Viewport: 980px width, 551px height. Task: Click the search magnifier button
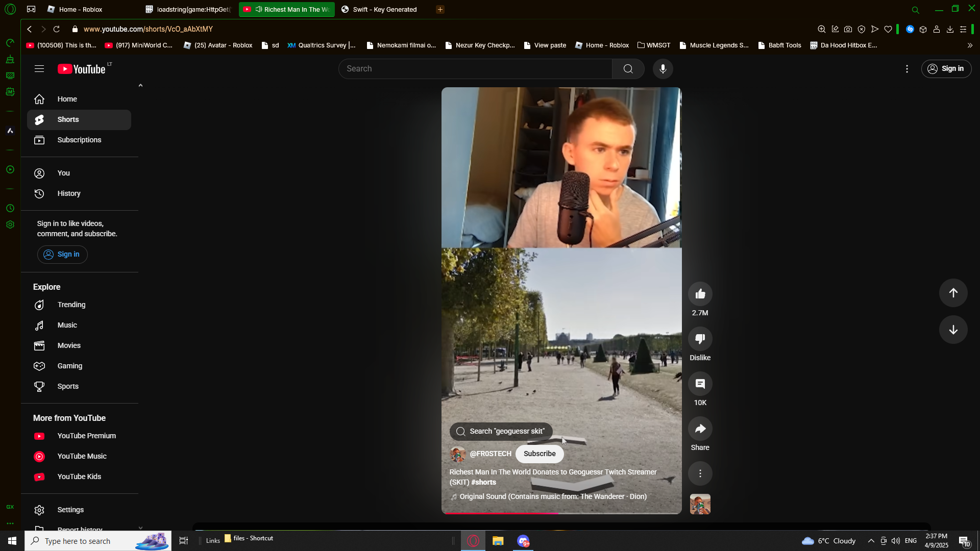pos(628,69)
